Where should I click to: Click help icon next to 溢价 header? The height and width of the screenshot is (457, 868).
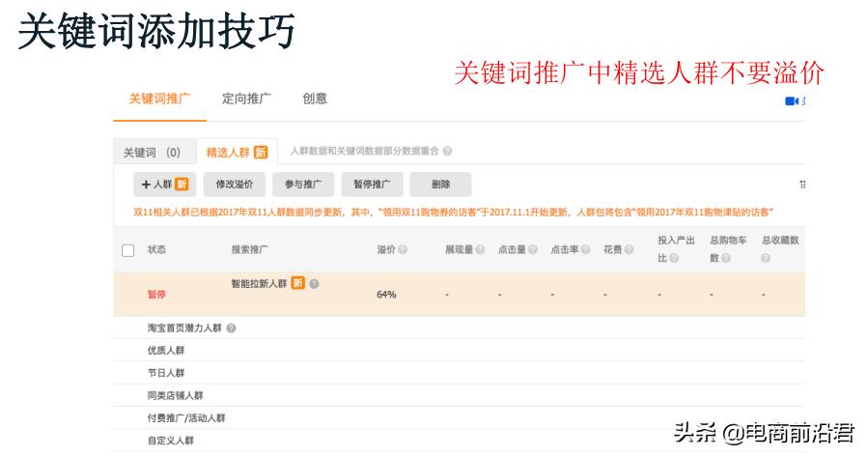pyautogui.click(x=403, y=249)
